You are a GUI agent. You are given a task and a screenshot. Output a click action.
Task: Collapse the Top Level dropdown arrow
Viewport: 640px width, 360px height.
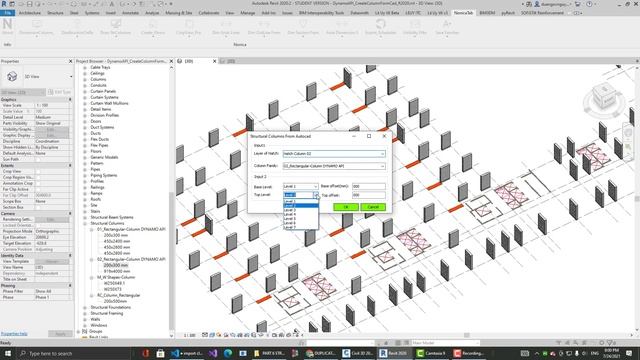[316, 195]
